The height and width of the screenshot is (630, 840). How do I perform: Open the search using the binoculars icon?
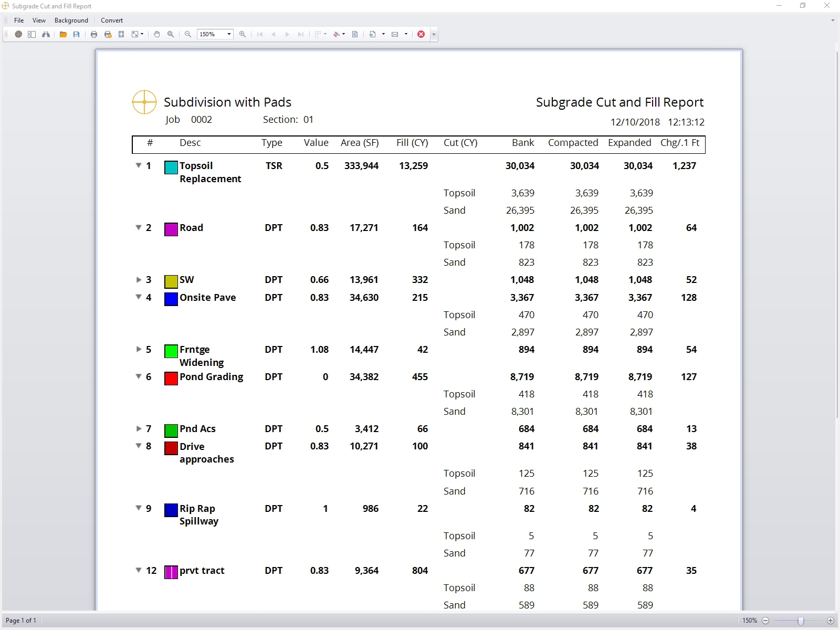[x=46, y=34]
